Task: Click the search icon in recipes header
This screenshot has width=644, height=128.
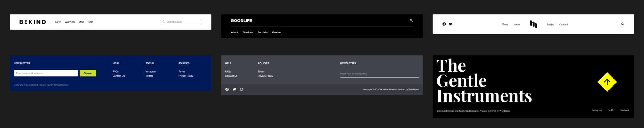Action: click(622, 24)
